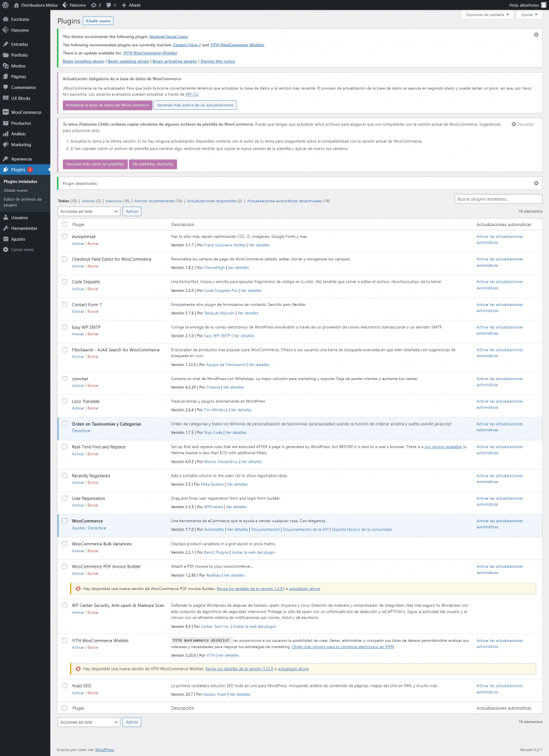This screenshot has height=756, width=549.
Task: Open 'Añadir nuevo' in Plugins submenu
Action: coord(16,190)
